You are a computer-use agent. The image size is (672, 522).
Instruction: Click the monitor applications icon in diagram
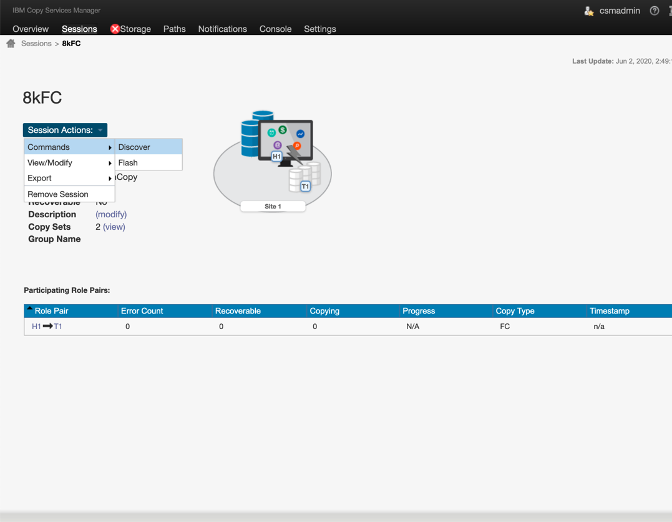285,140
